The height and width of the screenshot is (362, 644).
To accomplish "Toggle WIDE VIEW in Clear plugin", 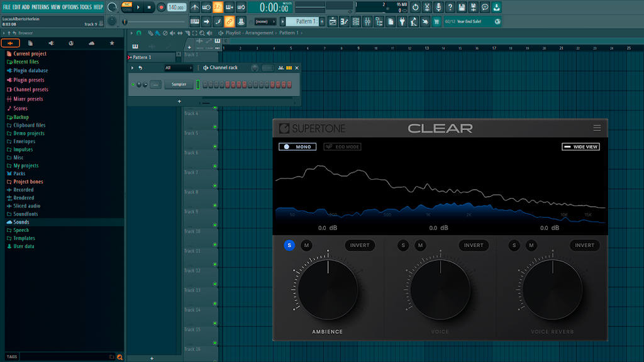I will point(580,146).
